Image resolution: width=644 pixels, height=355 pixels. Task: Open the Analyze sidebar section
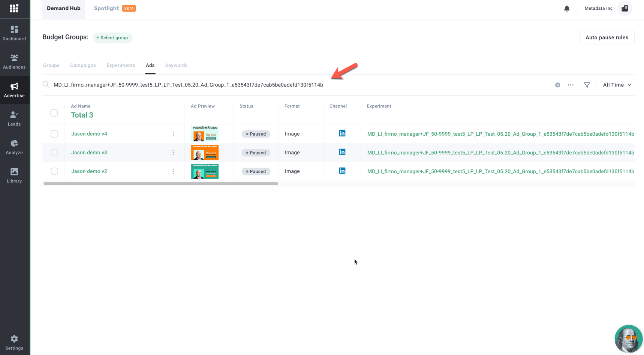coord(14,147)
